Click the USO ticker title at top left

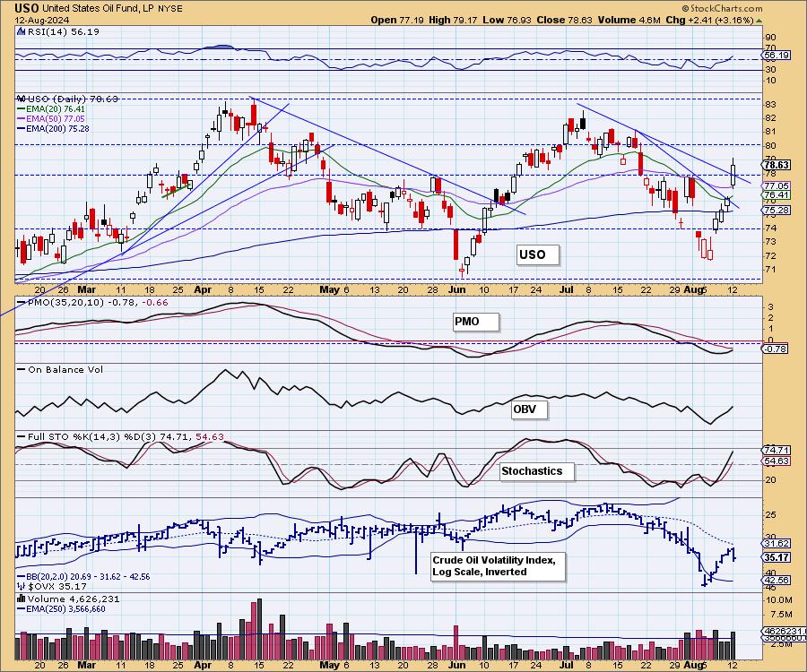pos(26,8)
